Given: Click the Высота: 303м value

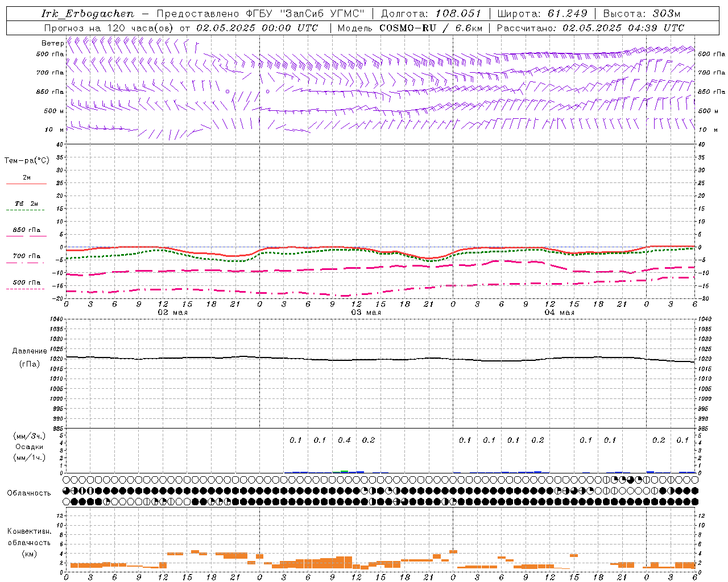Looking at the screenshot, I should pyautogui.click(x=642, y=14).
